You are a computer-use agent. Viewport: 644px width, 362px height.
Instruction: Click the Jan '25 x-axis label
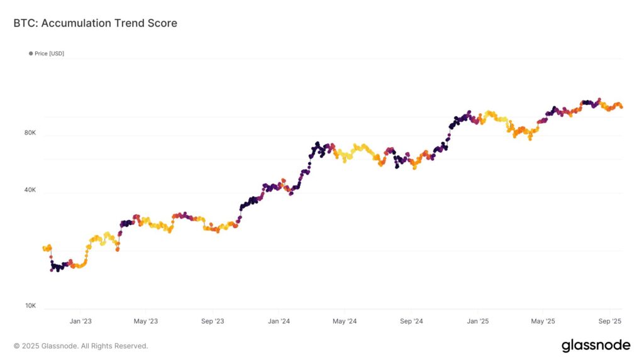pyautogui.click(x=477, y=321)
